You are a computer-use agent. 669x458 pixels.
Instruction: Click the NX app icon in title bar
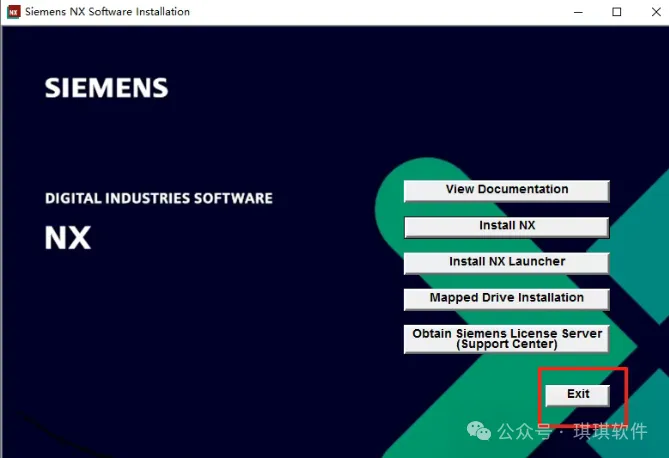(14, 12)
